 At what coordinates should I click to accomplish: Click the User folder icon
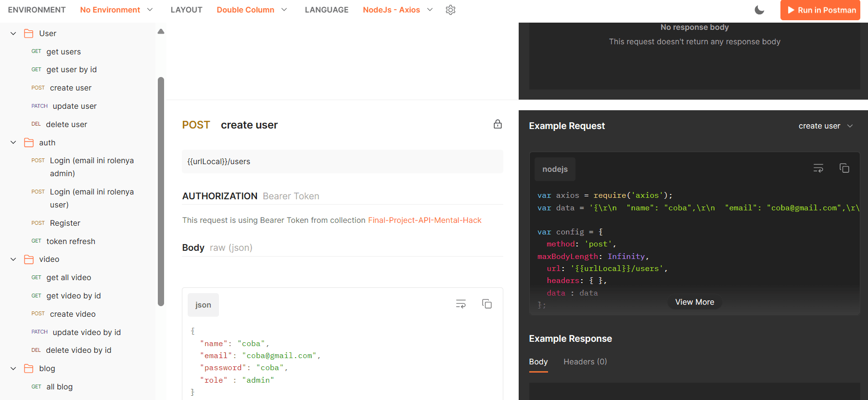pos(29,33)
